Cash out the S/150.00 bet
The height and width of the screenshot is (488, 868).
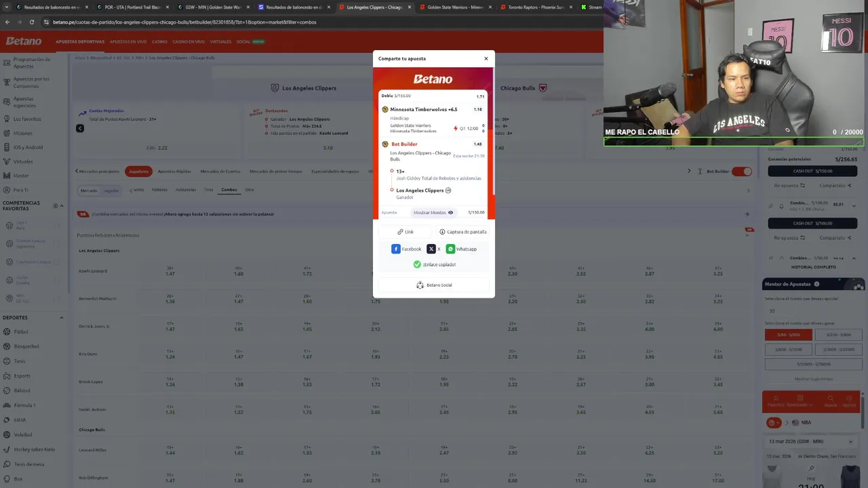pyautogui.click(x=812, y=171)
